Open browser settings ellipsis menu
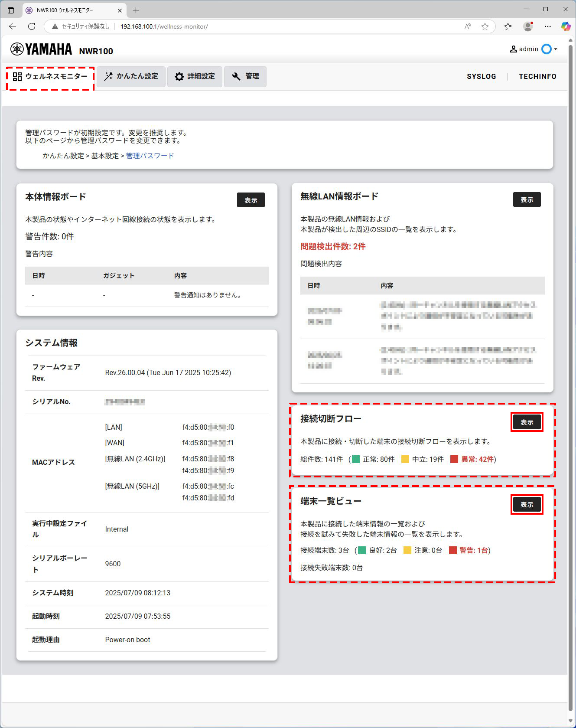 [x=548, y=26]
